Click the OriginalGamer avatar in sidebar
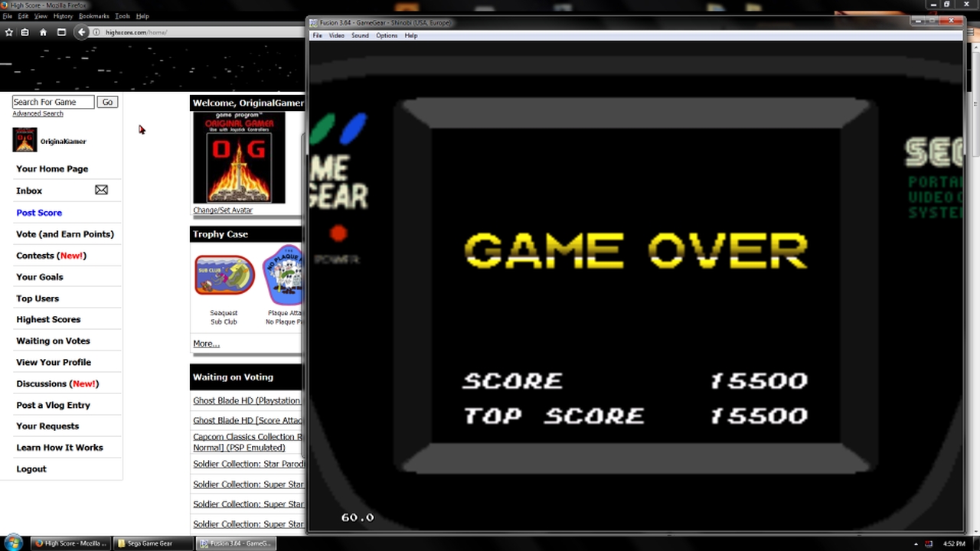980x551 pixels. pyautogui.click(x=24, y=140)
